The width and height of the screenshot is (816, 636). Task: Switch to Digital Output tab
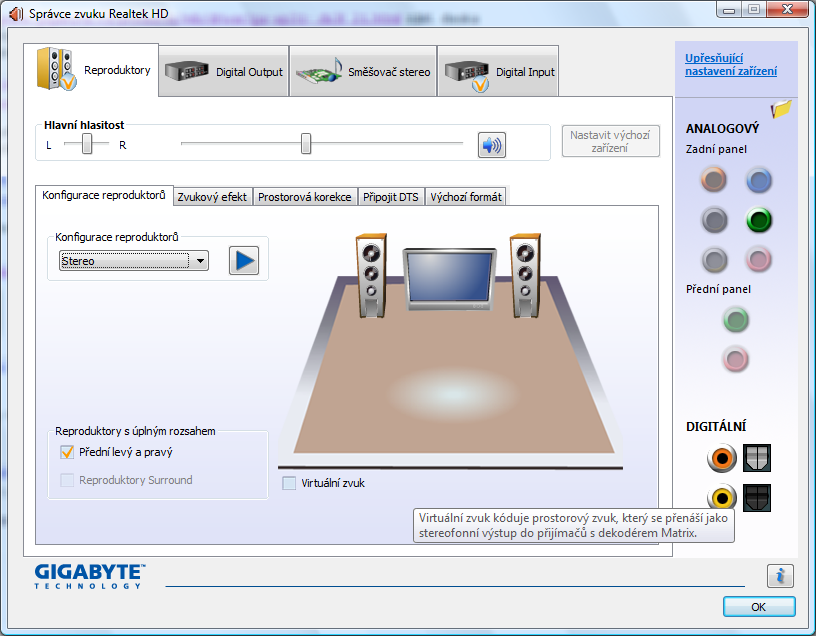tap(224, 71)
